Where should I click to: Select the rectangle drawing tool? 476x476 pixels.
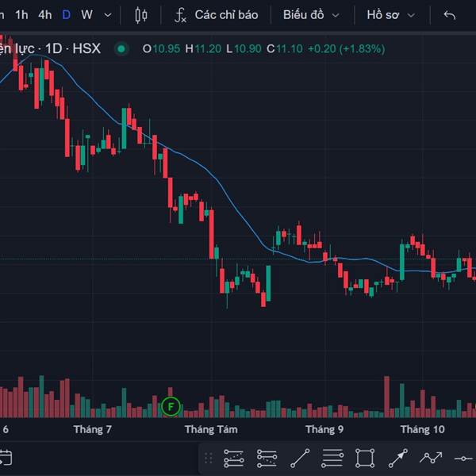pyautogui.click(x=365, y=458)
